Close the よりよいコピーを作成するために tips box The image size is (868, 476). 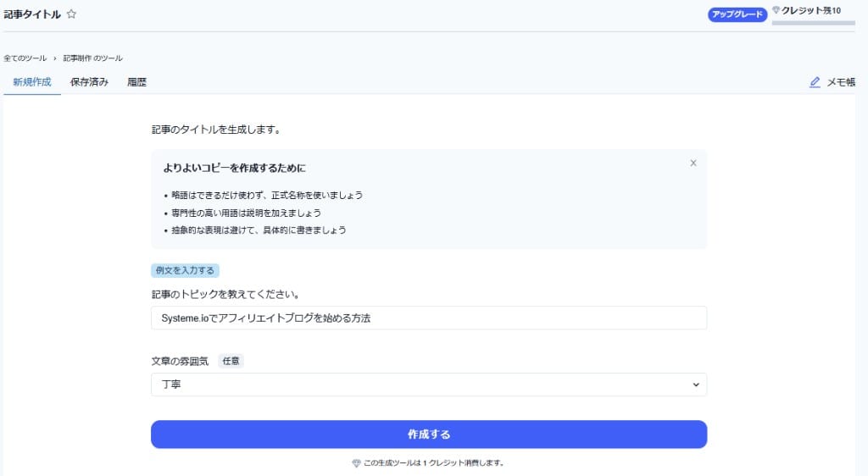click(693, 163)
